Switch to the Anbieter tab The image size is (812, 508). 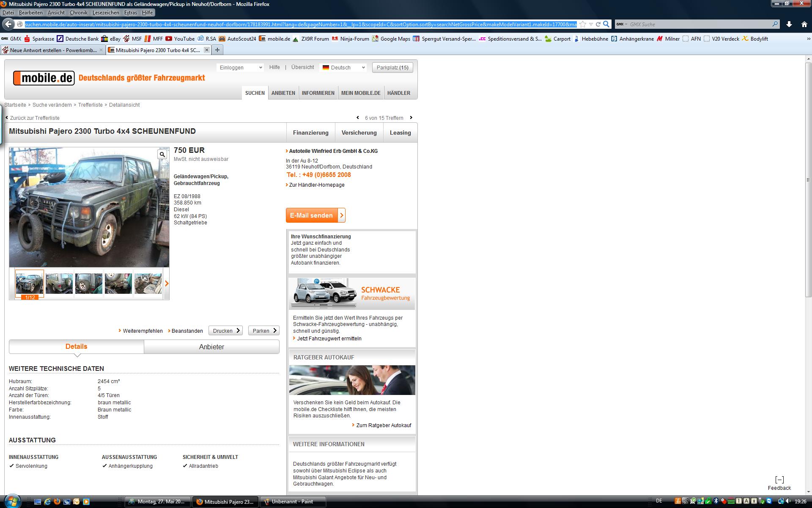[211, 347]
